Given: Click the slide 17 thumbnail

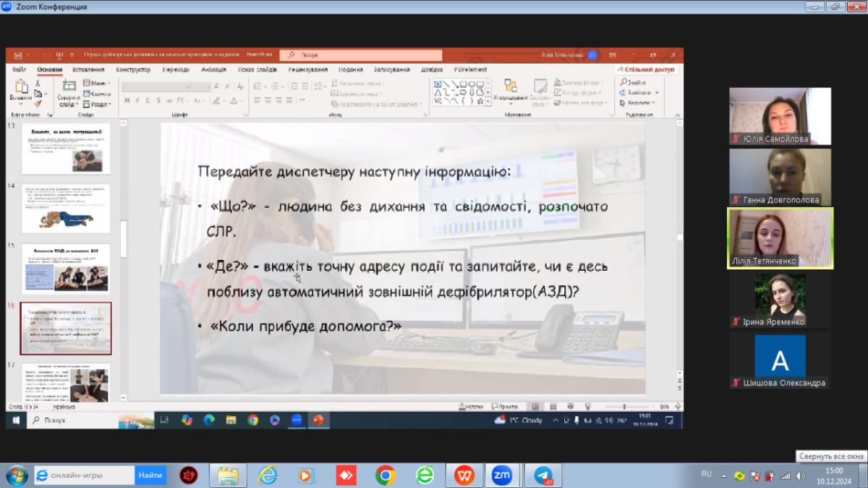Looking at the screenshot, I should [66, 381].
